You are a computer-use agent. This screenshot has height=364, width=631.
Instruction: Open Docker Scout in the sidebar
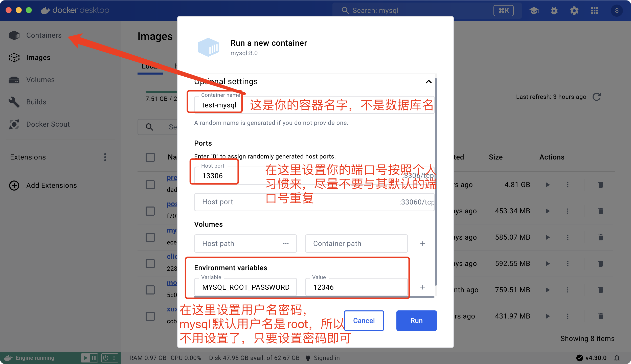[48, 124]
